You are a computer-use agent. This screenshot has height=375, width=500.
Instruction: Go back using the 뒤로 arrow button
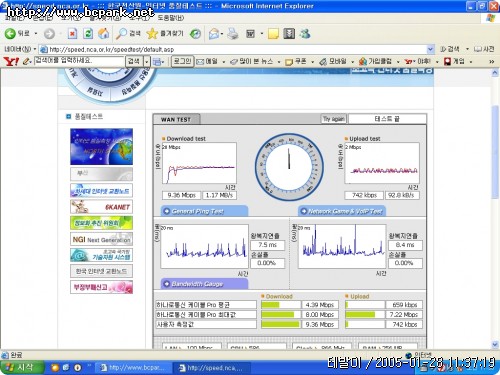[17, 33]
